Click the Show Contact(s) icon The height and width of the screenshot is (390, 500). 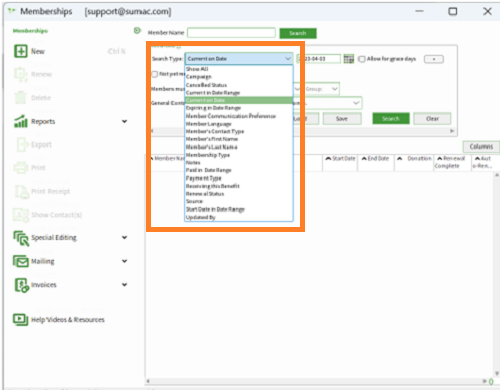point(21,215)
